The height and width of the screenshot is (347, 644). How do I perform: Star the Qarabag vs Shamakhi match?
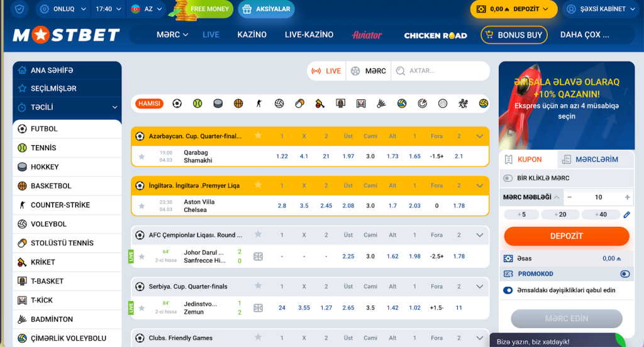tap(142, 157)
